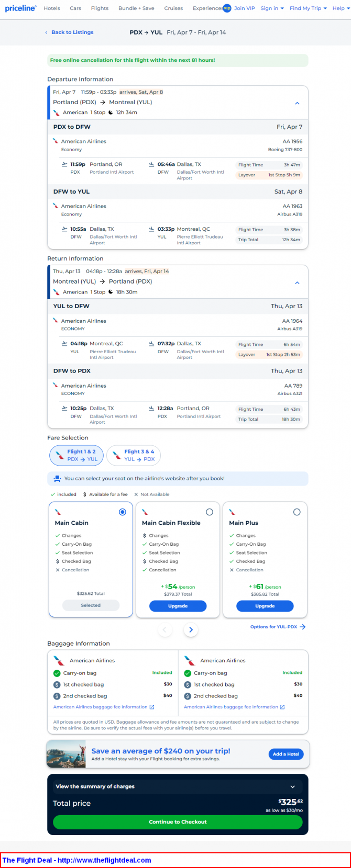The height and width of the screenshot is (868, 351).
Task: Open the external-link icon beside the left baggage fee info
Action: click(152, 707)
